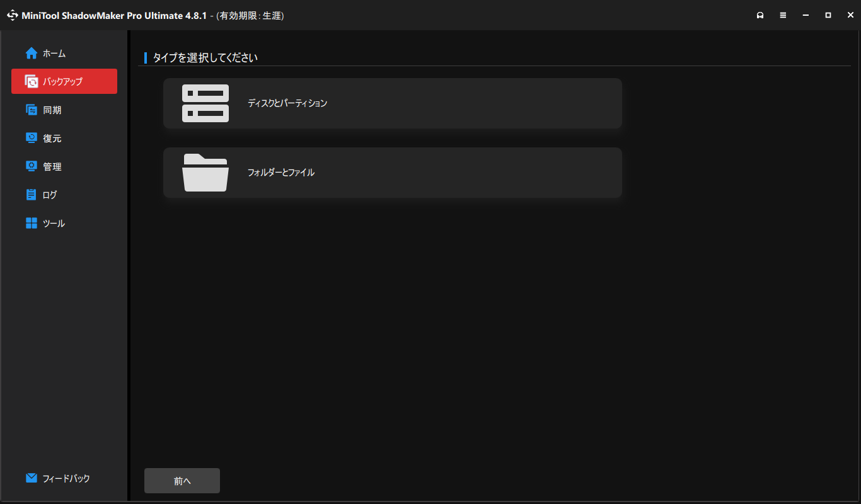Image resolution: width=861 pixels, height=504 pixels.
Task: Click the Tools (ツール) grid icon
Action: pos(32,223)
